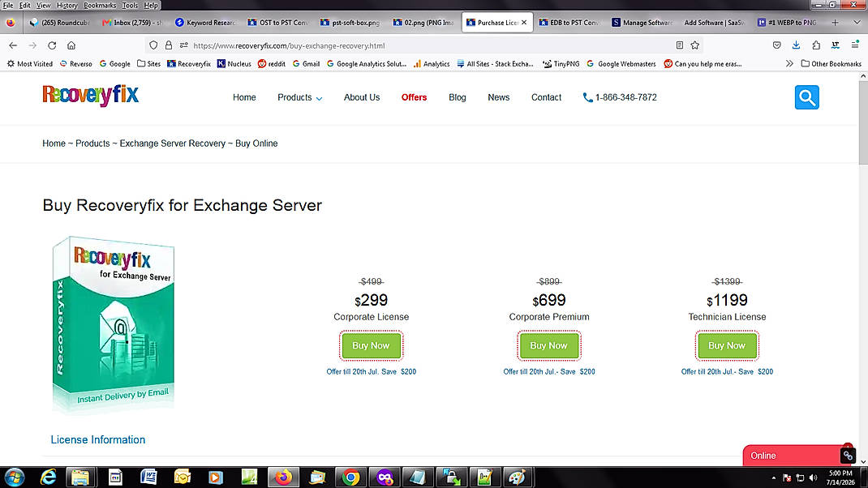
Task: Expand the Products navigation dropdown
Action: point(299,97)
